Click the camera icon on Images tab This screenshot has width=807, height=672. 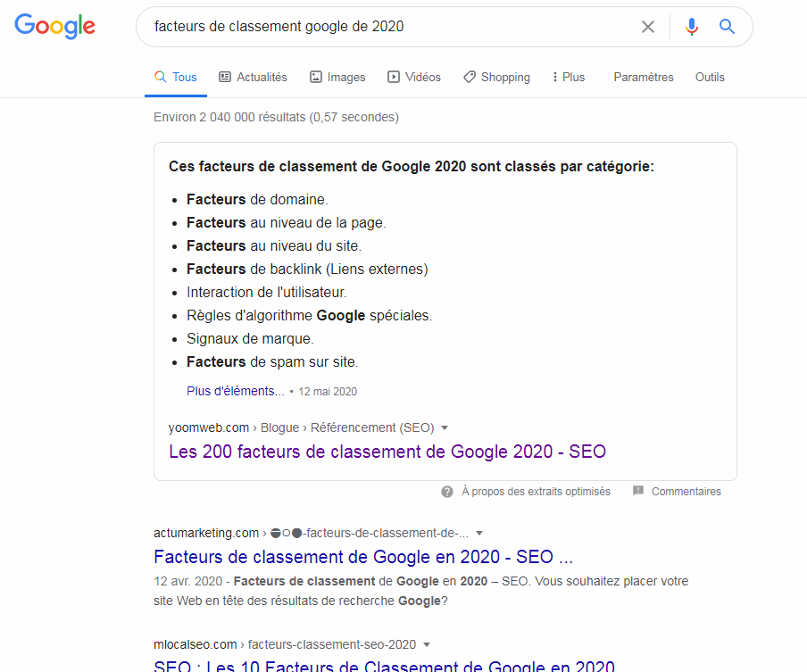(x=314, y=77)
